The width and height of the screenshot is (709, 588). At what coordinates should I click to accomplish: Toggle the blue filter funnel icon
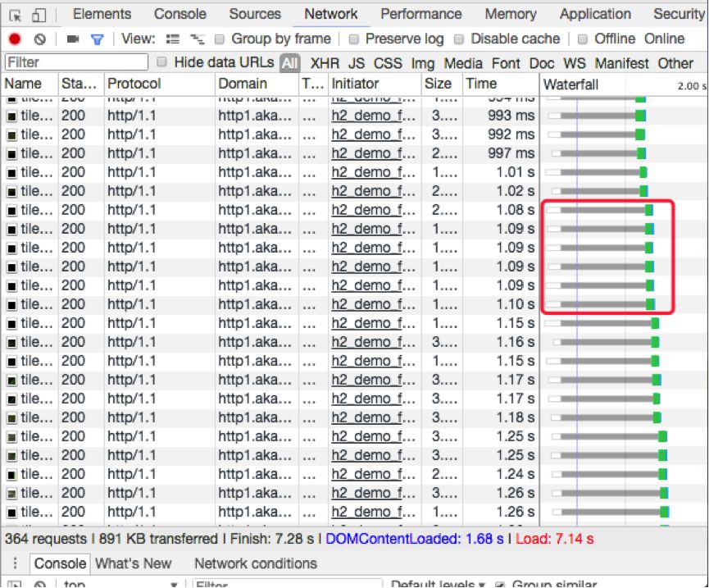coord(97,40)
